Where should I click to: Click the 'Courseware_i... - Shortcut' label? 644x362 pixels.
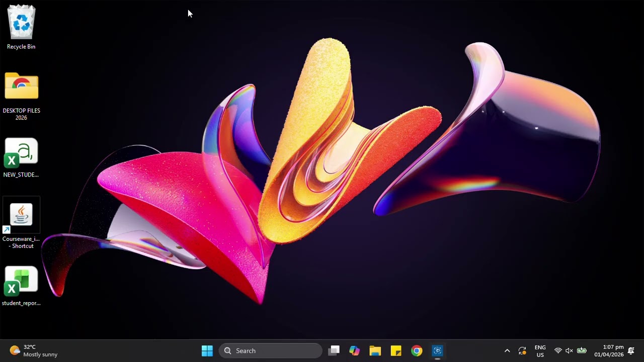coord(21,242)
